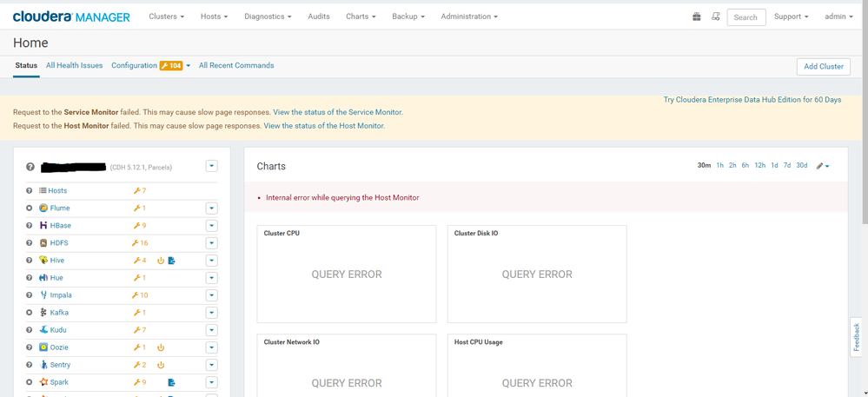Go to Audits page

[319, 17]
